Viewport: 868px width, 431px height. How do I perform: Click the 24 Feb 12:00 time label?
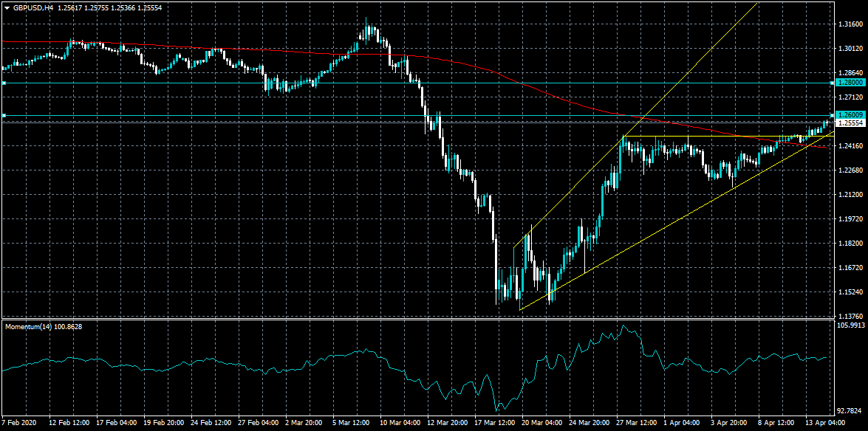211,423
